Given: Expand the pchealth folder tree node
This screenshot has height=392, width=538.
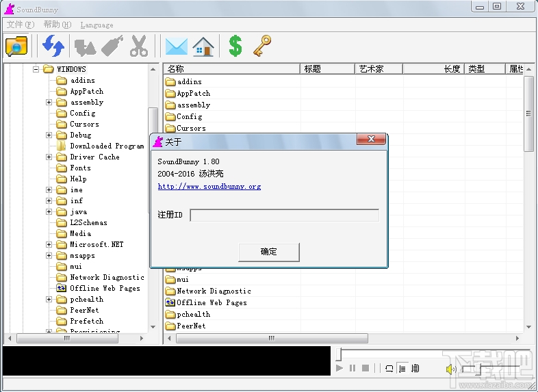Looking at the screenshot, I should (49, 300).
